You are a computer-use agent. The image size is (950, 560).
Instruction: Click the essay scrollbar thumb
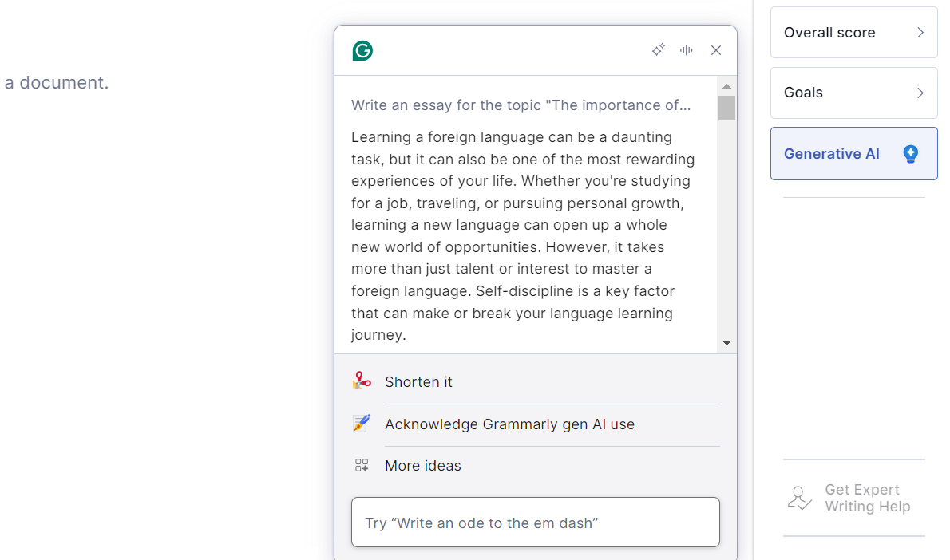(726, 108)
